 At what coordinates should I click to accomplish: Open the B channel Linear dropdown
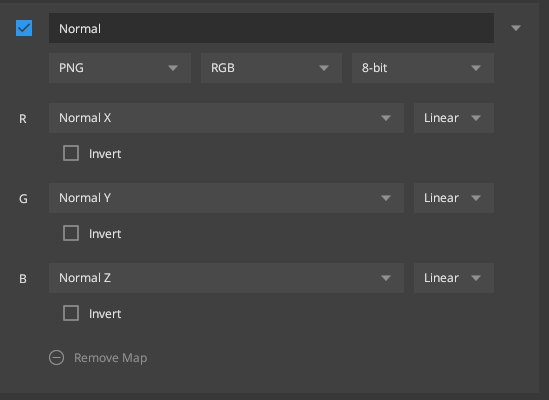(x=454, y=278)
